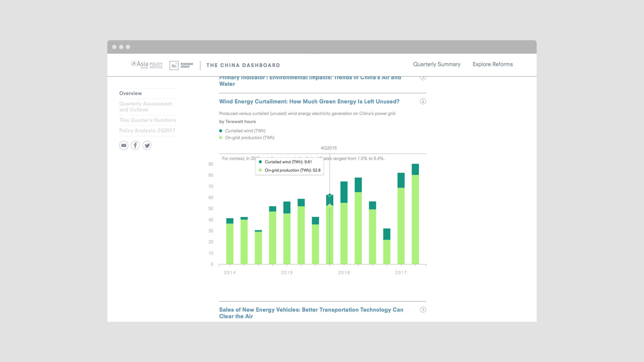Share the page via email icon
The image size is (644, 362).
coord(124,145)
